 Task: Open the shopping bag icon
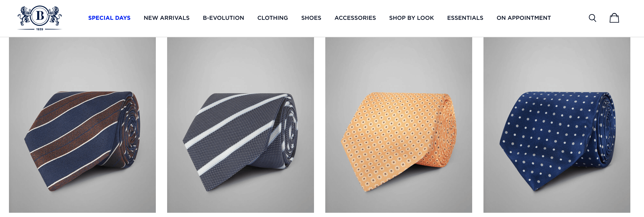[x=614, y=18]
